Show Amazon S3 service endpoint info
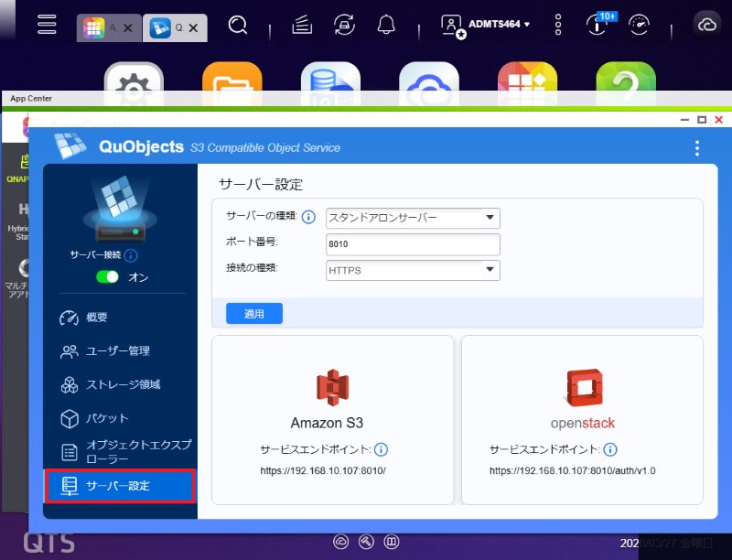Image resolution: width=732 pixels, height=560 pixels. point(382,449)
